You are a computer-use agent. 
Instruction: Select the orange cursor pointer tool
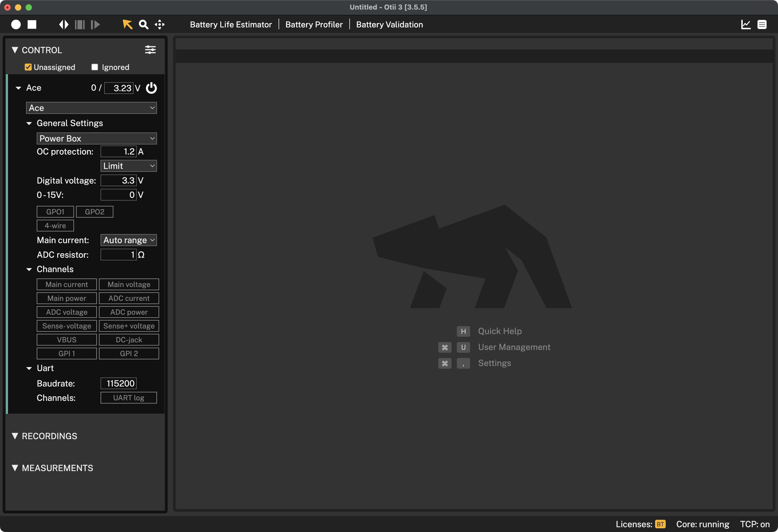pyautogui.click(x=127, y=24)
